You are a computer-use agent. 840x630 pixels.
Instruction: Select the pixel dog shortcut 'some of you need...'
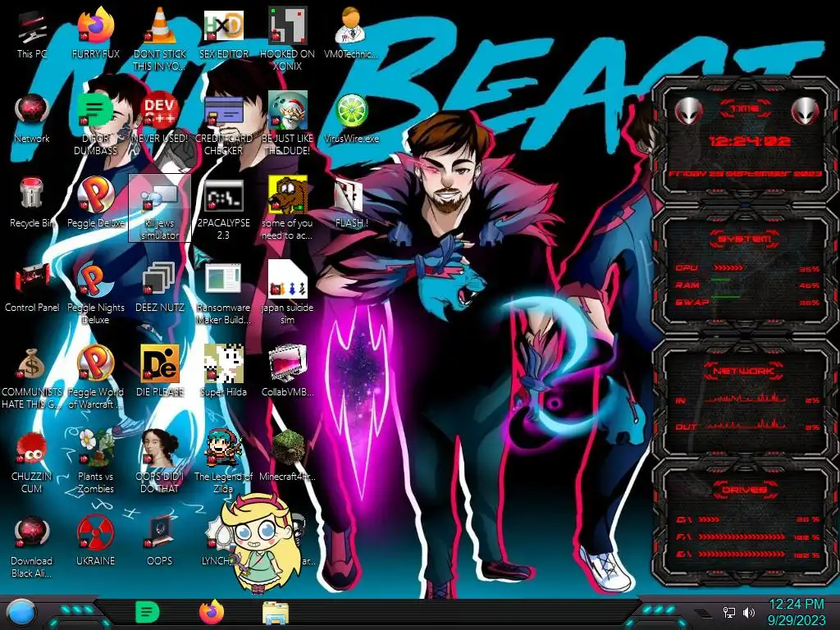[x=288, y=208]
